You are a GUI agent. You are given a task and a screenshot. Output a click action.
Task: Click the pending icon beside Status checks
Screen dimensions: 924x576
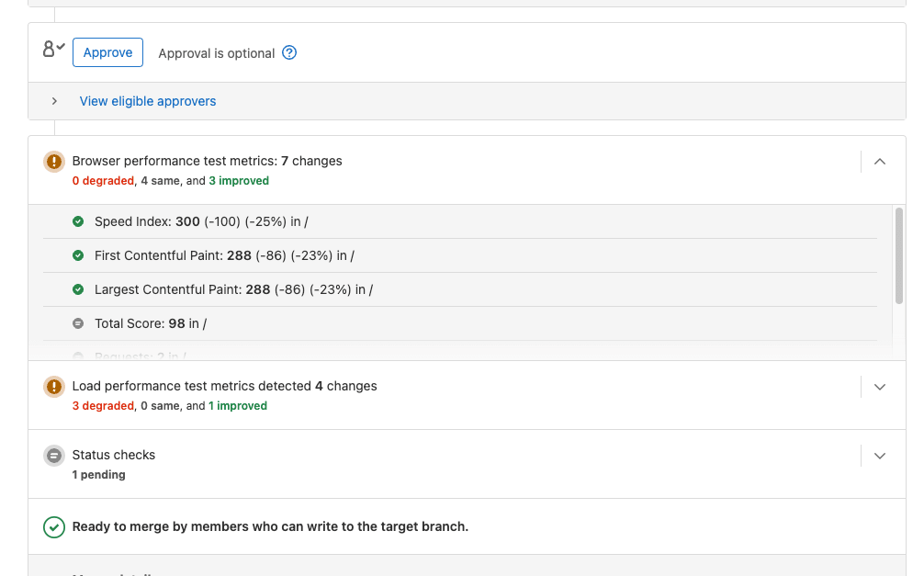tap(53, 454)
